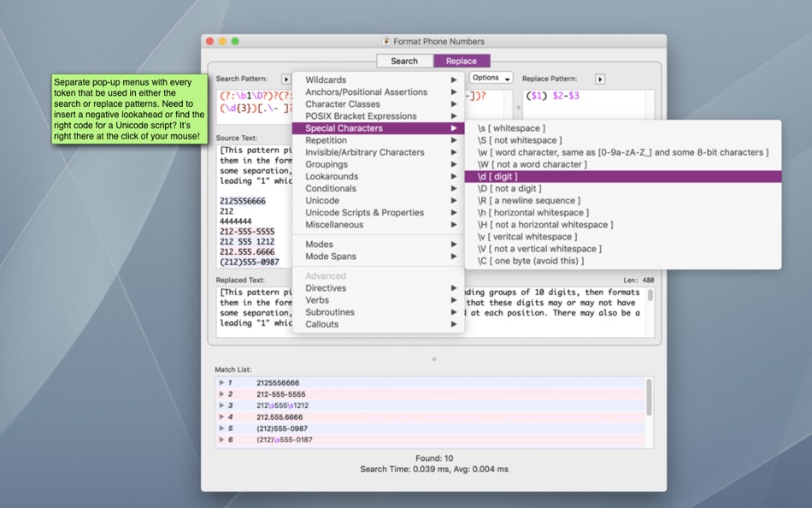Click the Len: 480 label
The width and height of the screenshot is (812, 508).
coord(638,280)
